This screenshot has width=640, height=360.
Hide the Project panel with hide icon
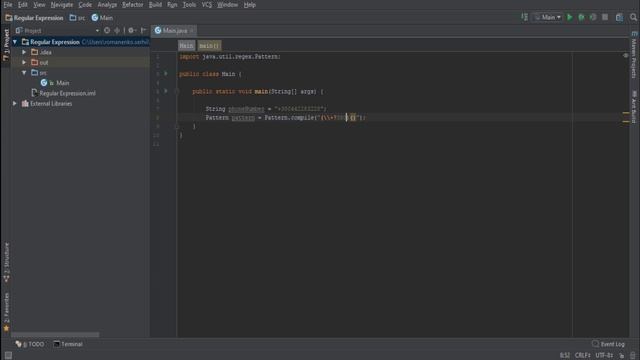tap(143, 31)
